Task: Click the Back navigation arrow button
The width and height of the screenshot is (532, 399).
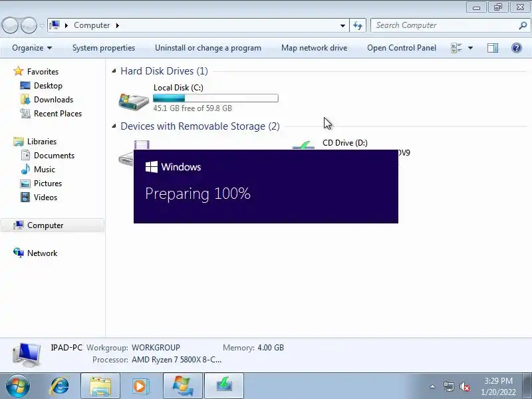Action: point(10,25)
